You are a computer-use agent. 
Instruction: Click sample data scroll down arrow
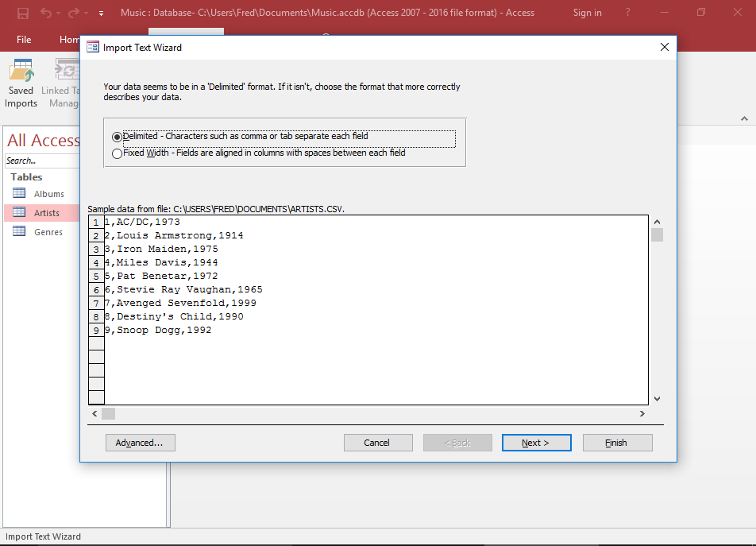point(657,399)
